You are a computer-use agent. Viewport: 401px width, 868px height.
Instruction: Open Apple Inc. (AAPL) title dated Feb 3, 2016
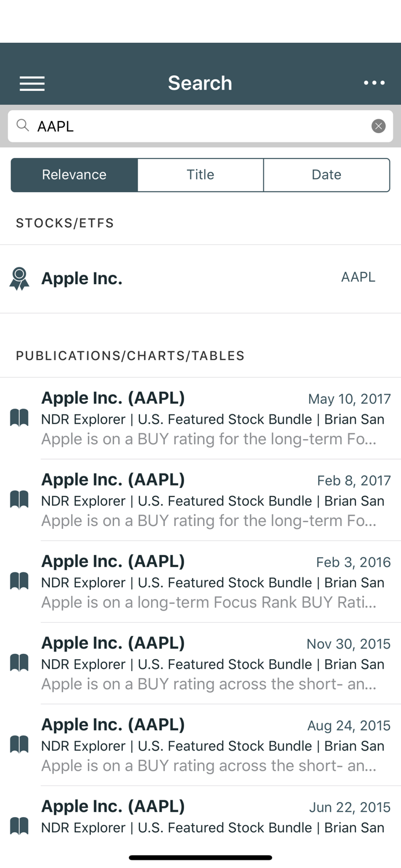(113, 561)
